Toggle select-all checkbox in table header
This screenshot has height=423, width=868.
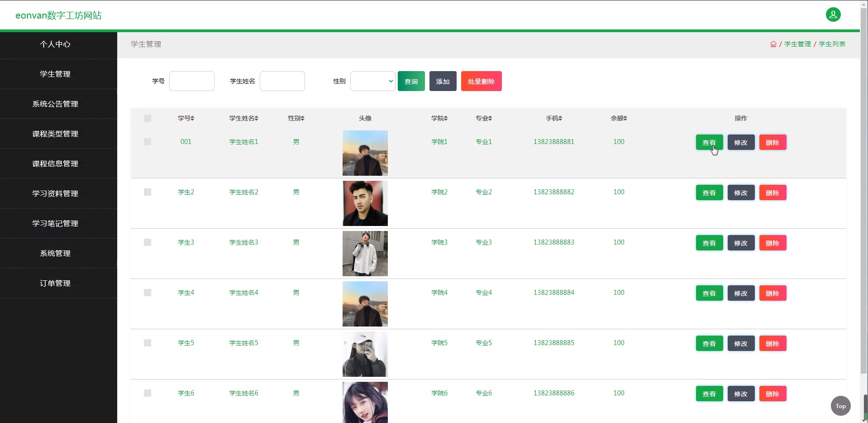click(x=148, y=118)
